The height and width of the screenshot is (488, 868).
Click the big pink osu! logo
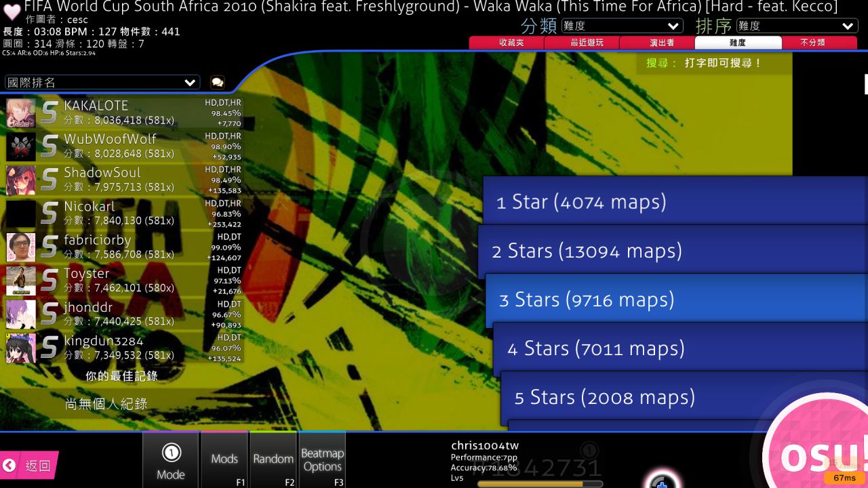pos(821,447)
